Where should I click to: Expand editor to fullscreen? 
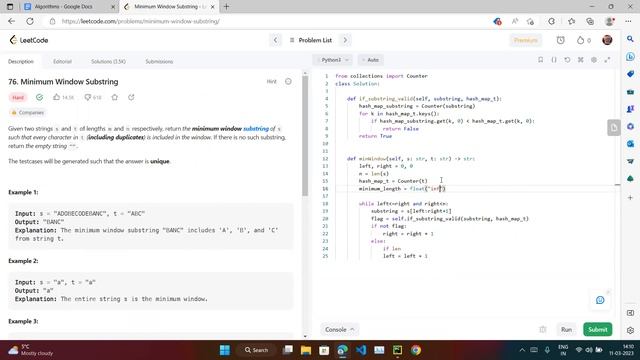[x=607, y=60]
